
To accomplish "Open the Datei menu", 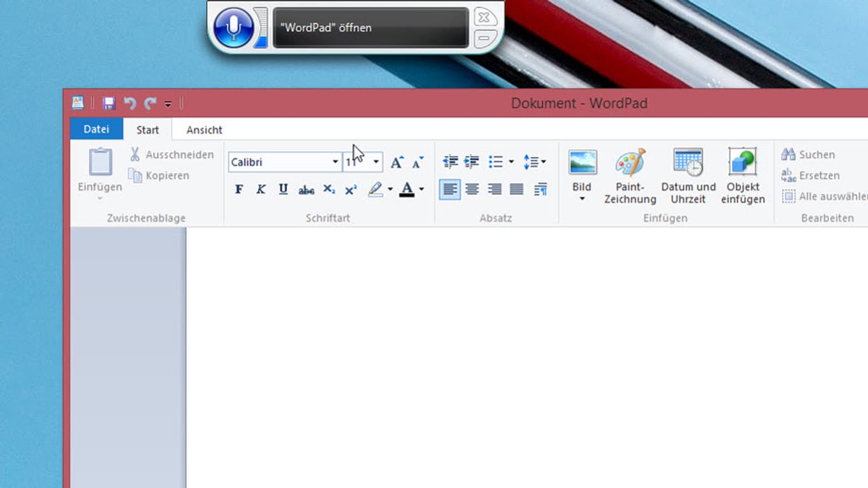I will [x=97, y=129].
